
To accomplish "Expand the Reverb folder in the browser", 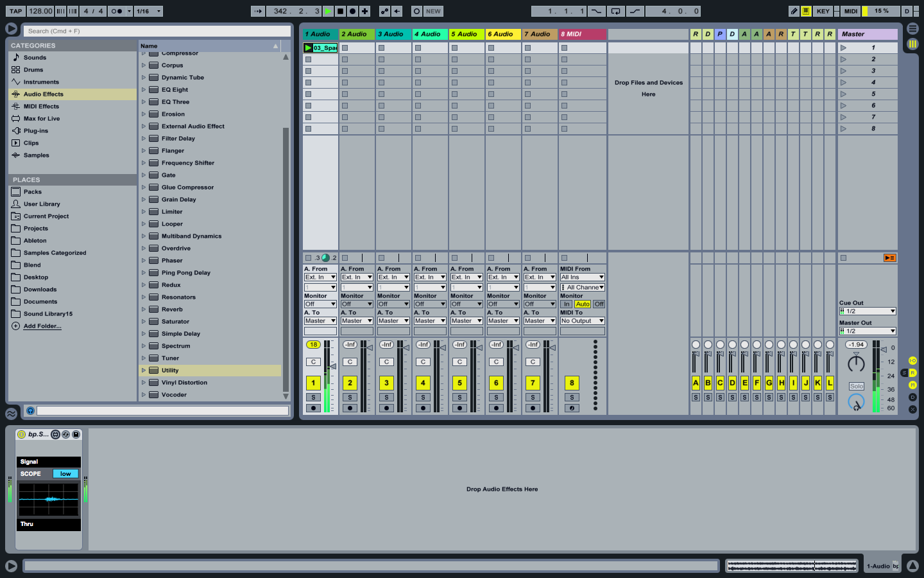I will 144,310.
